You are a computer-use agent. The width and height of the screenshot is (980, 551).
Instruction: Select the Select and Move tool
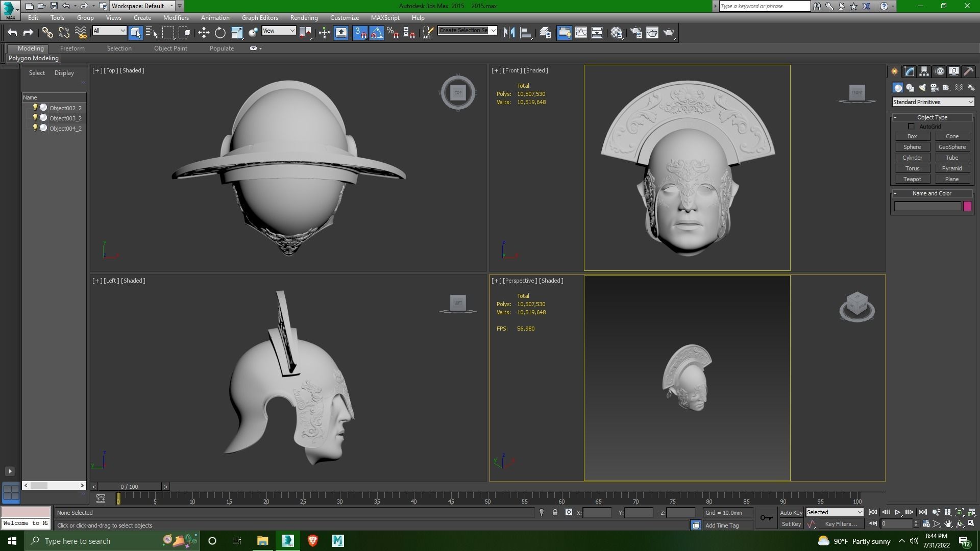point(204,33)
